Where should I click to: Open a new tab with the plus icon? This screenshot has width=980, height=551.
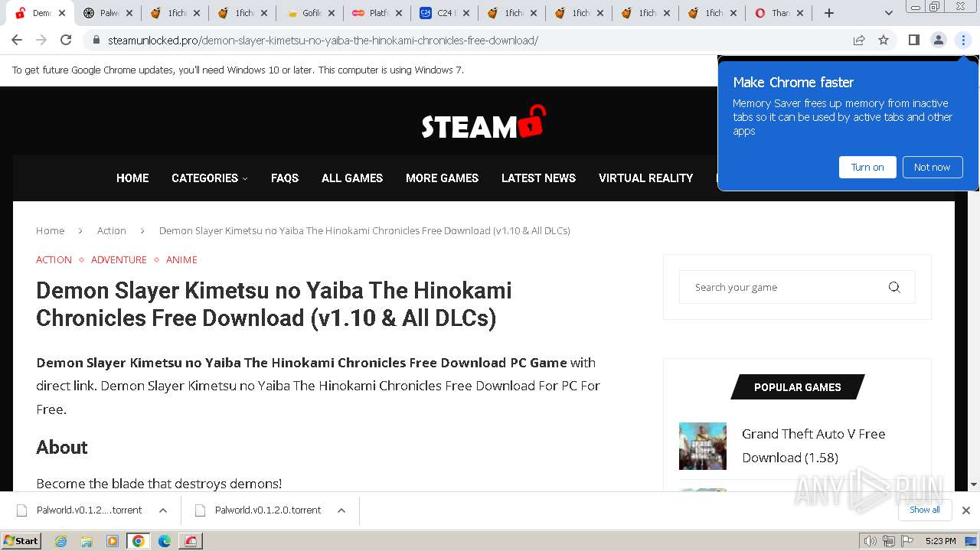tap(828, 13)
